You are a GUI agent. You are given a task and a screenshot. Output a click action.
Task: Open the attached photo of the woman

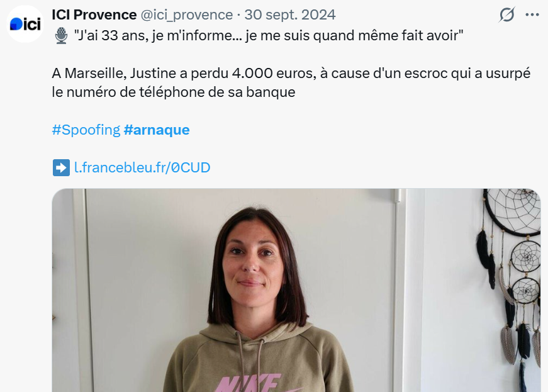pos(296,290)
